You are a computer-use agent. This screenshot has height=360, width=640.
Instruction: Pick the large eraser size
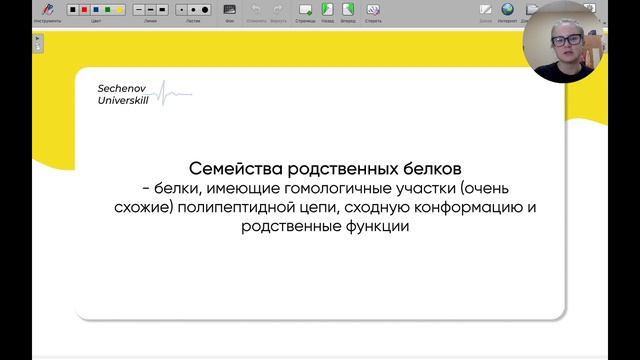click(x=205, y=9)
